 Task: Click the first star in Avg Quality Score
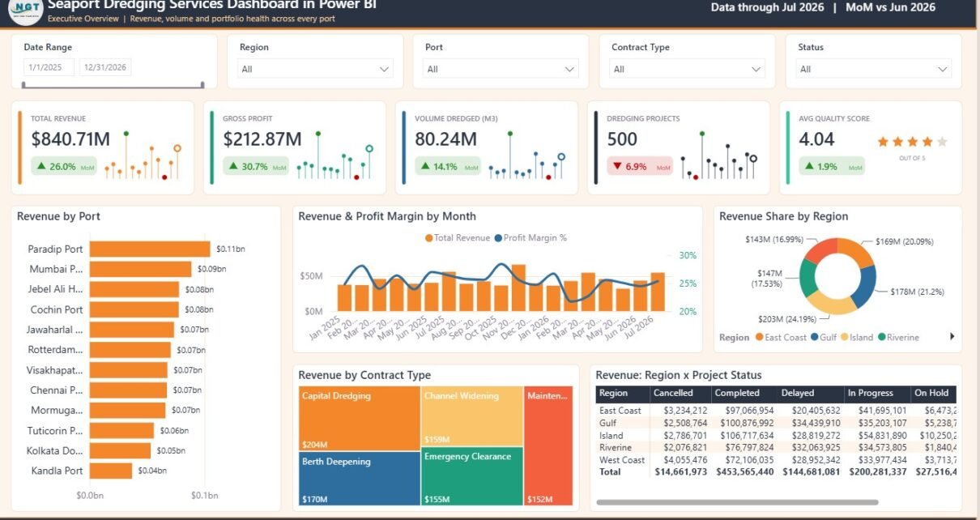[x=884, y=142]
